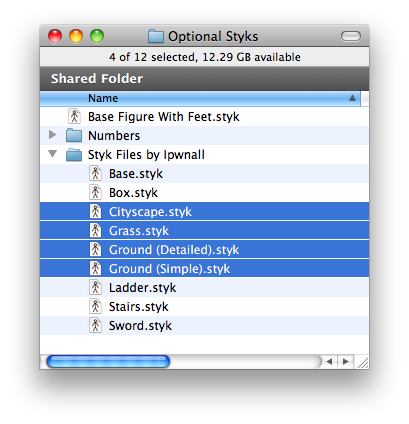Select the Cityscape.styk file
The width and height of the screenshot is (409, 424).
point(204,212)
